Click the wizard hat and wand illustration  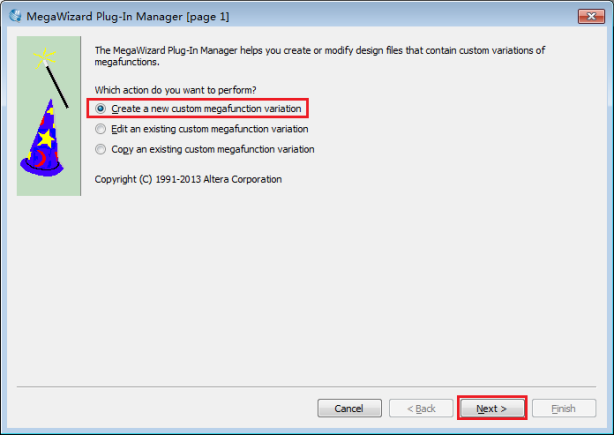pos(49,116)
